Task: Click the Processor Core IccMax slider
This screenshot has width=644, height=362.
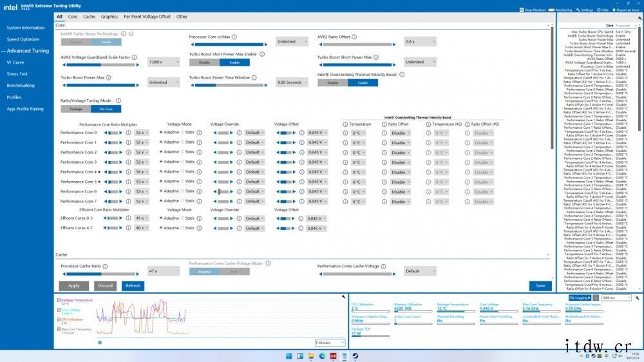Action: point(229,44)
